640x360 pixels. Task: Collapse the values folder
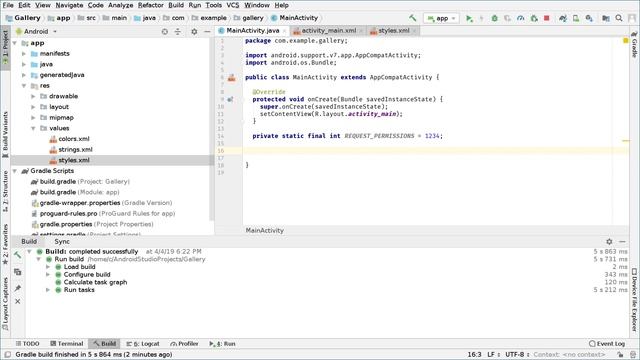point(33,128)
